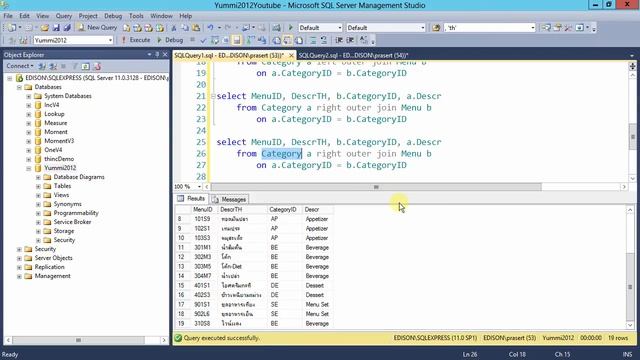
Task: Select the Views folder in tree
Action: [61, 195]
